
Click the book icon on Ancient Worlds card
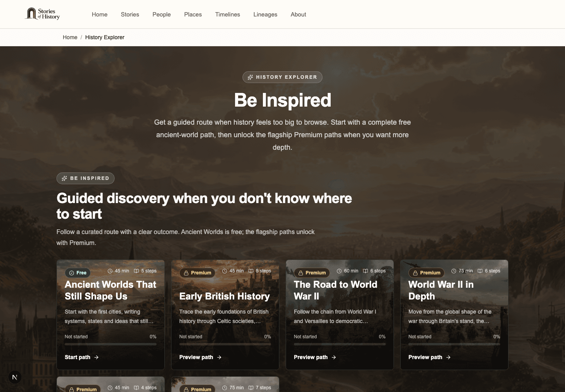click(136, 271)
